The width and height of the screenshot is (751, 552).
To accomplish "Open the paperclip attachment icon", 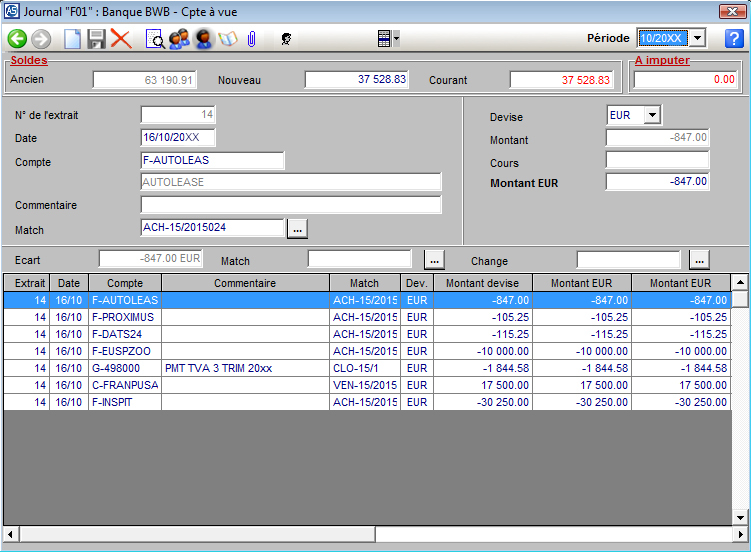I will pyautogui.click(x=252, y=39).
